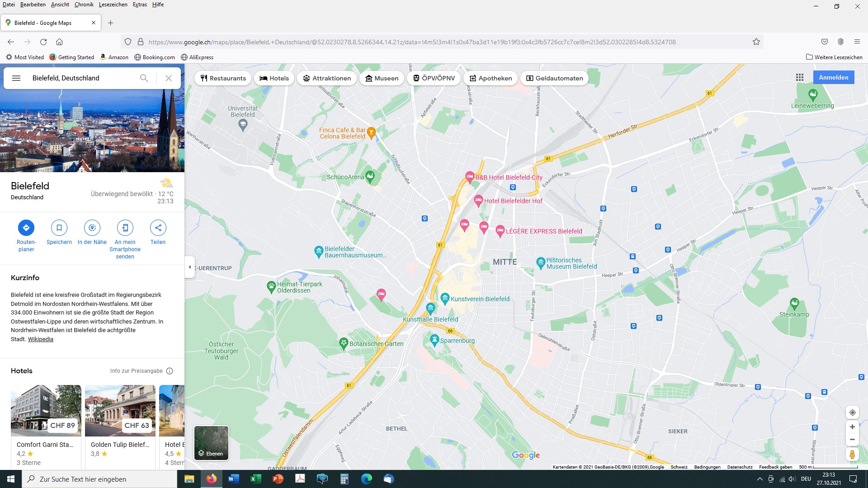
Task: Select the Restaurants category chip
Action: coord(223,78)
